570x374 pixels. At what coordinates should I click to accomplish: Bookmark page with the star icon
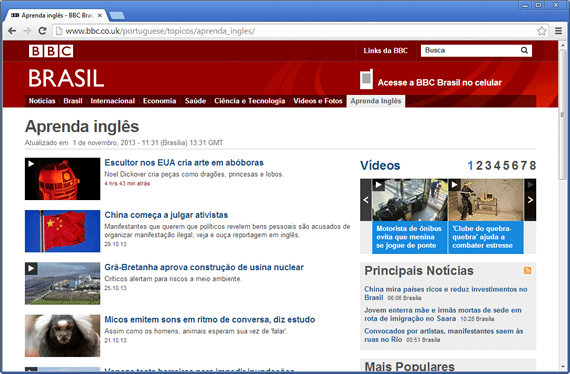click(x=541, y=31)
